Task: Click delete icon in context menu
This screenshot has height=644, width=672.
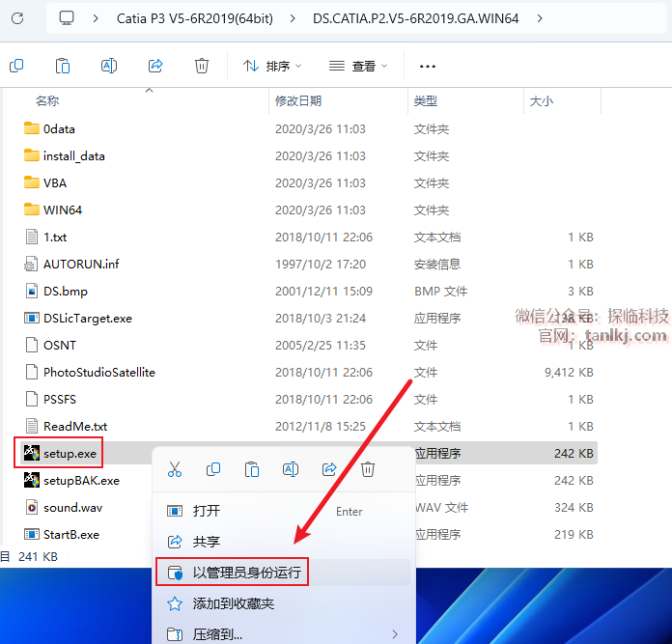Action: click(x=368, y=469)
